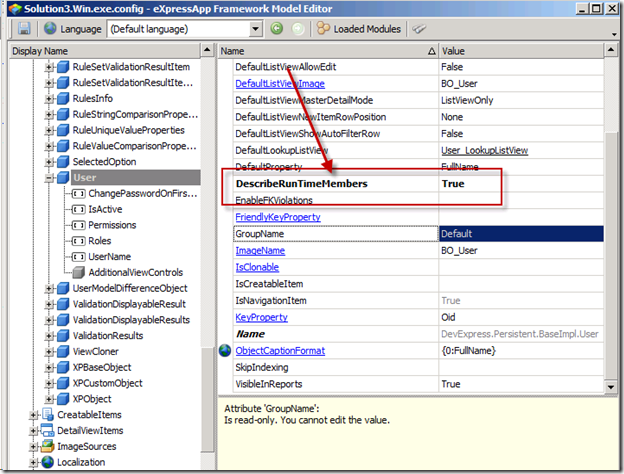Image resolution: width=624 pixels, height=474 pixels.
Task: Expand the ViewCloner node
Action: pos(49,351)
